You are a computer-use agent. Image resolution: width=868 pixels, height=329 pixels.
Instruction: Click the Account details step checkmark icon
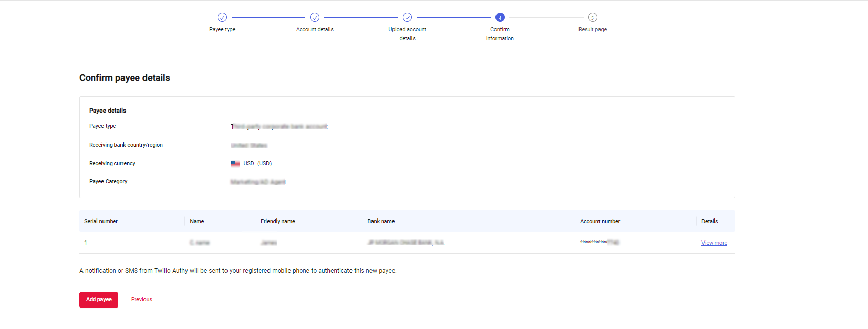coord(315,17)
